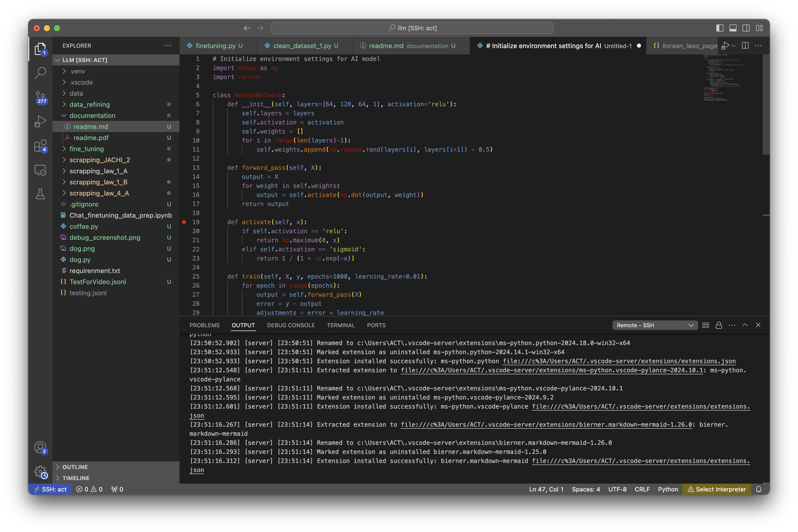
Task: Open debug_screenshot.png in the explorer
Action: click(x=116, y=238)
